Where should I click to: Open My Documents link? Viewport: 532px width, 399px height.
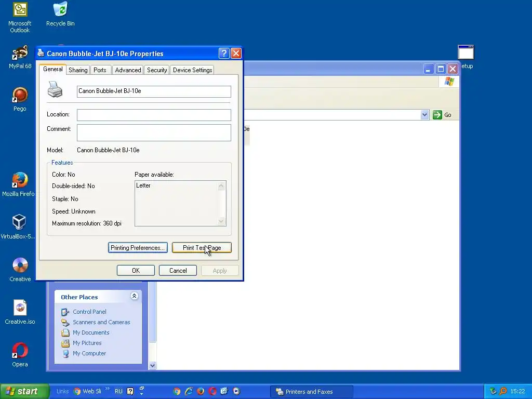(x=90, y=332)
